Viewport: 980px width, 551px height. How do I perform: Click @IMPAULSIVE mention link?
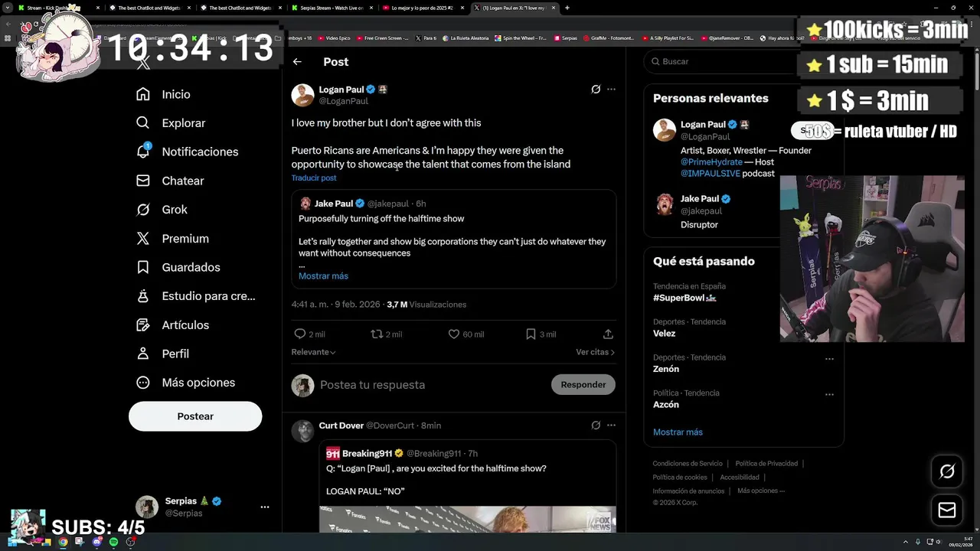pyautogui.click(x=710, y=174)
